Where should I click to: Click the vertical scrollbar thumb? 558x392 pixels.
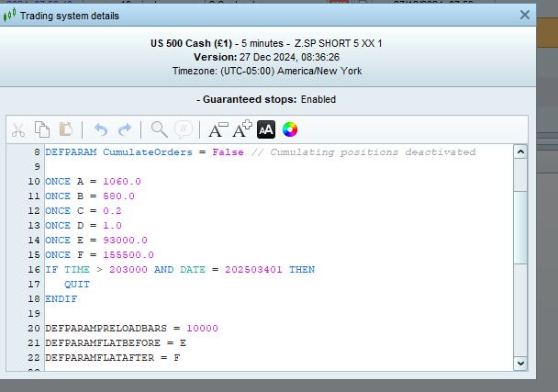click(520, 228)
